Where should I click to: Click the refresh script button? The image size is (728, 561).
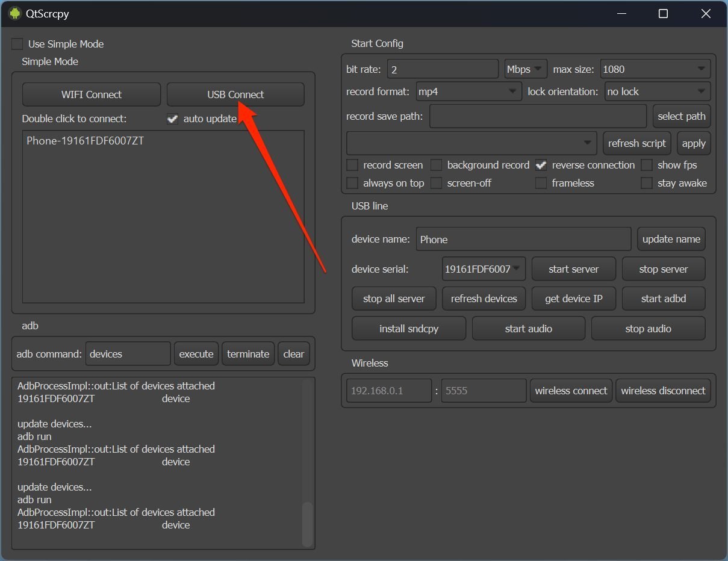click(637, 143)
